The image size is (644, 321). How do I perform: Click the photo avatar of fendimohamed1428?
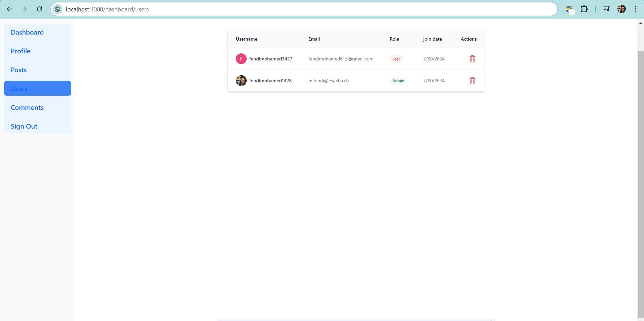coord(241,81)
